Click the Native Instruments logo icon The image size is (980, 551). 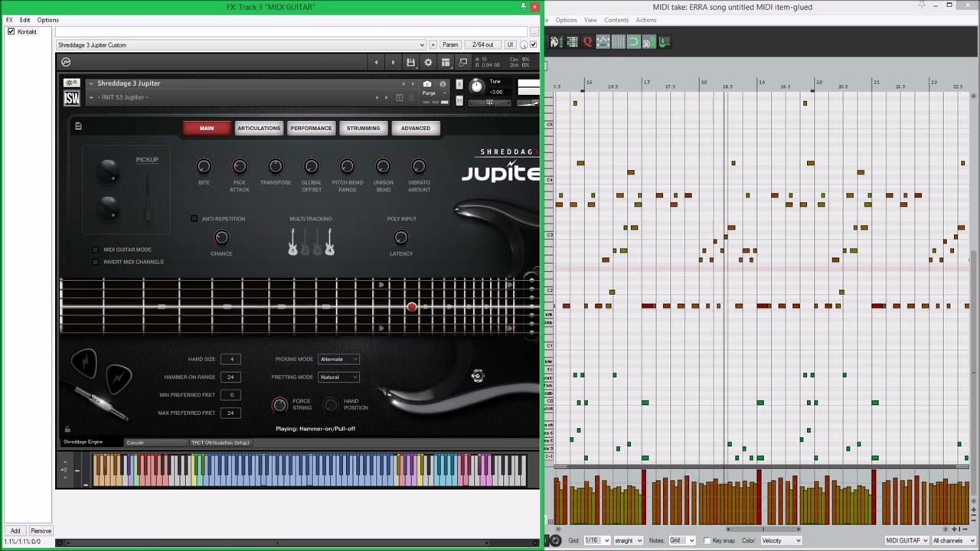click(x=66, y=62)
